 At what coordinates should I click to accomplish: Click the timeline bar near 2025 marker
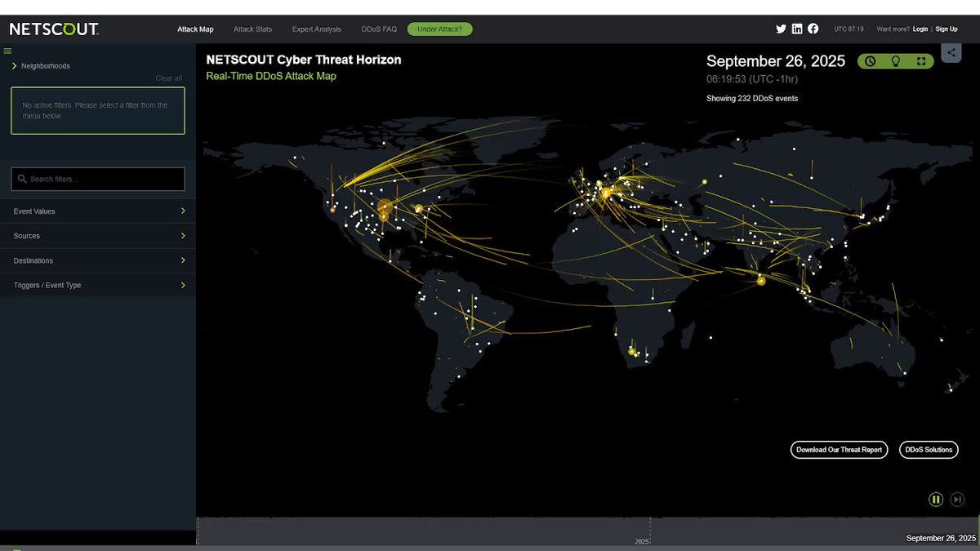pyautogui.click(x=642, y=541)
